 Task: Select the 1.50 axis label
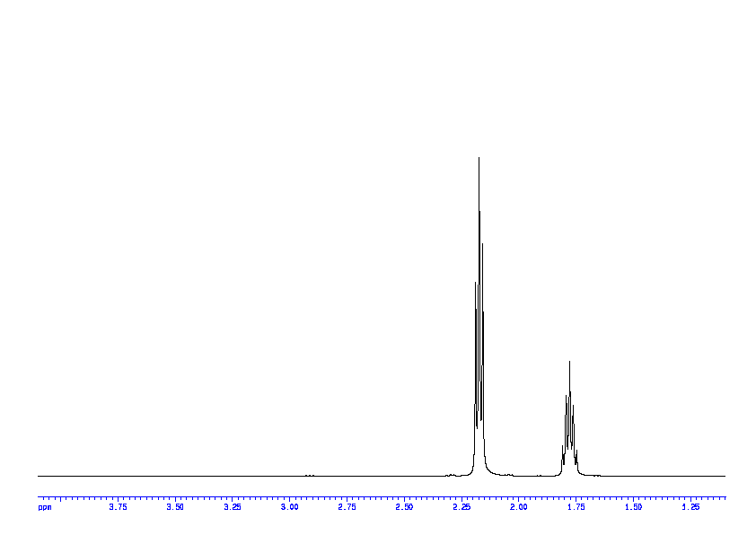click(x=633, y=507)
